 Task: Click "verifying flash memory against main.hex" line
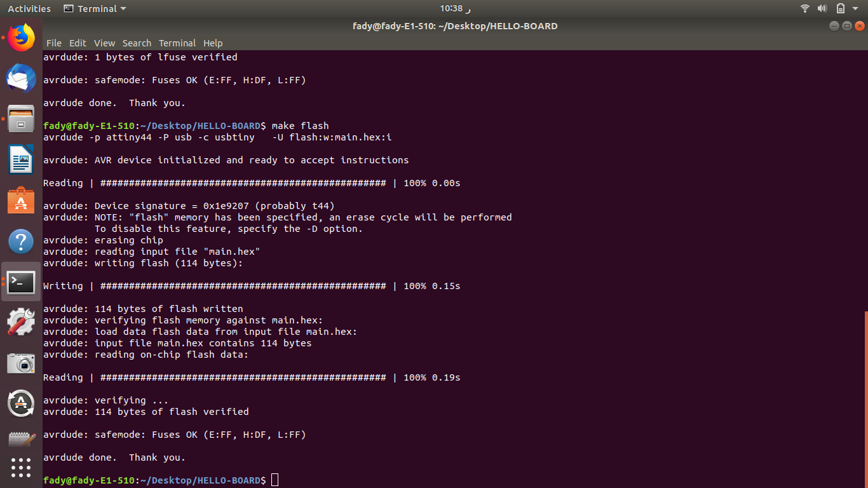click(183, 320)
